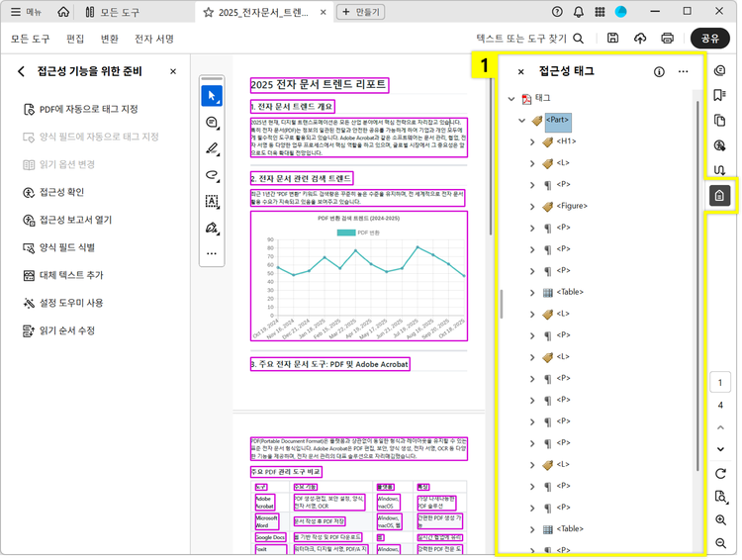Screen dimensions: 742x560
Task: Click the print icon
Action: click(x=667, y=38)
